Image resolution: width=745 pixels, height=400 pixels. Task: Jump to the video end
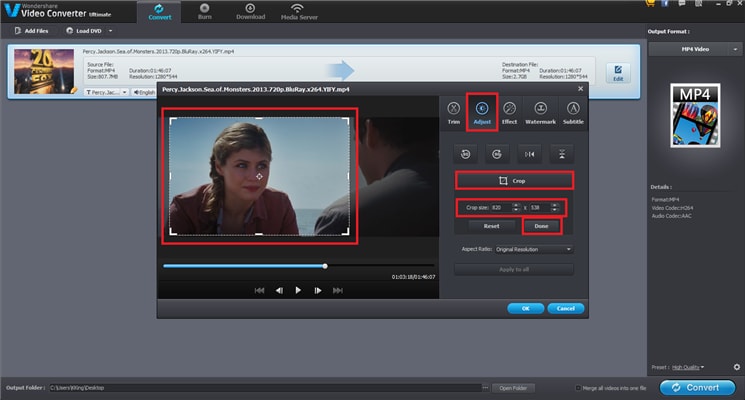pyautogui.click(x=337, y=290)
